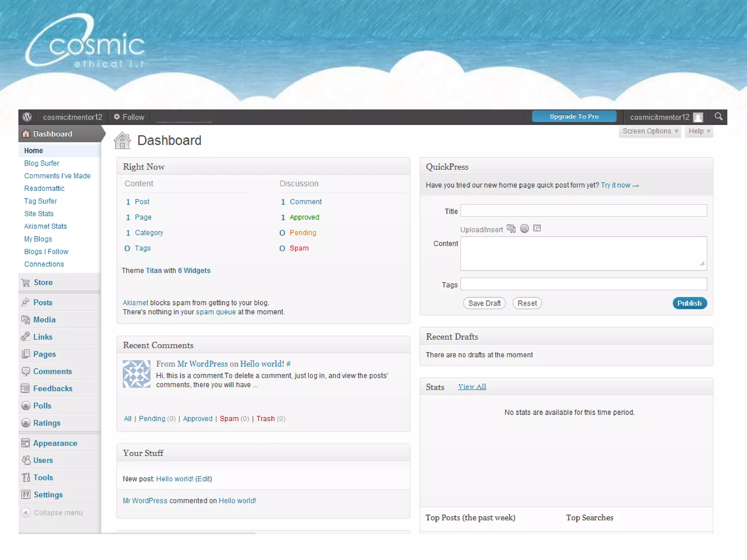Collapse menu using the arrow icon
The height and width of the screenshot is (560, 747).
(x=26, y=513)
